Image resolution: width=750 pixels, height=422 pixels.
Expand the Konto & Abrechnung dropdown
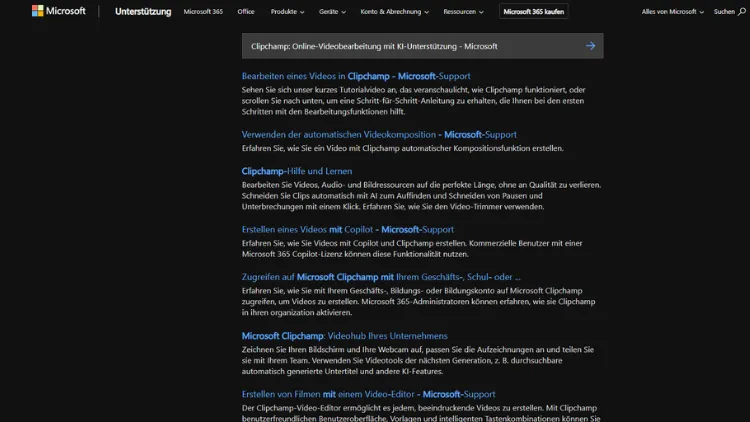(x=394, y=11)
